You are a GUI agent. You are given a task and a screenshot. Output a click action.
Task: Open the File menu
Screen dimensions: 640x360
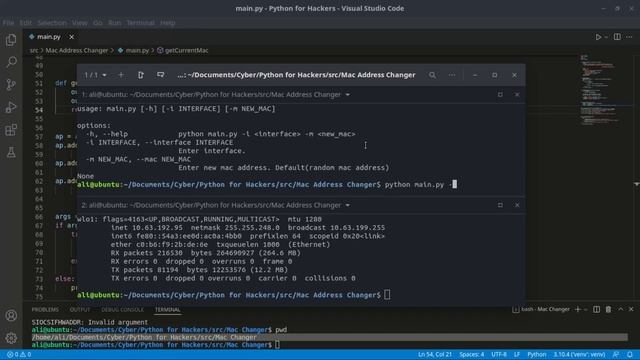pyautogui.click(x=8, y=23)
